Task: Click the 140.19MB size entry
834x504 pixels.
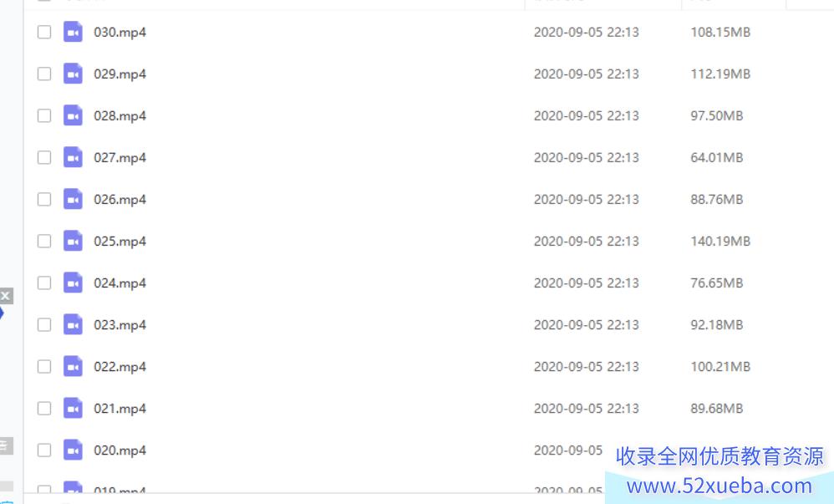Action: tap(720, 241)
